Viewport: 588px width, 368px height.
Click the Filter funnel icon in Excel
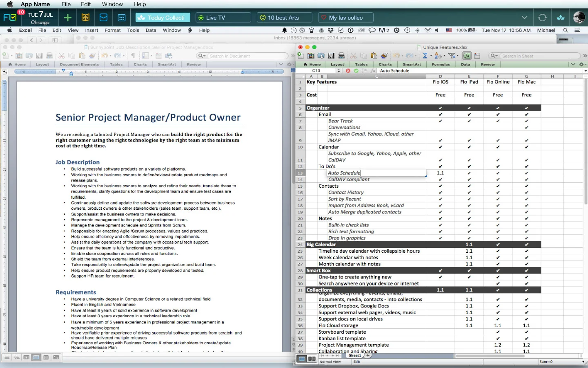452,56
